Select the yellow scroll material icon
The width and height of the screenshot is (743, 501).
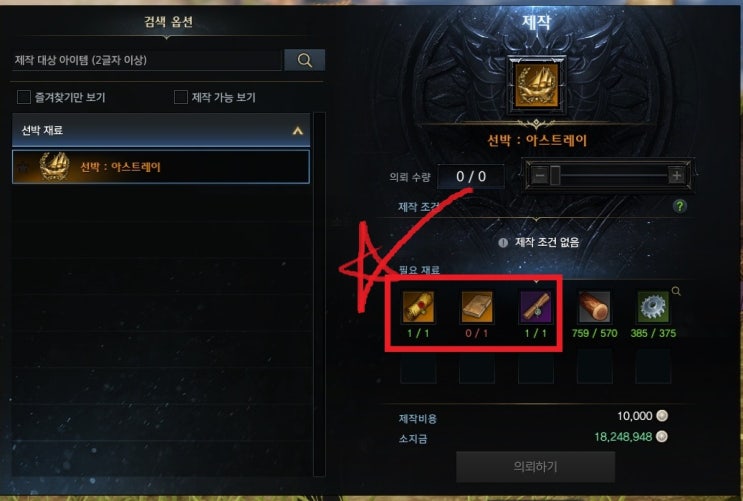click(418, 307)
